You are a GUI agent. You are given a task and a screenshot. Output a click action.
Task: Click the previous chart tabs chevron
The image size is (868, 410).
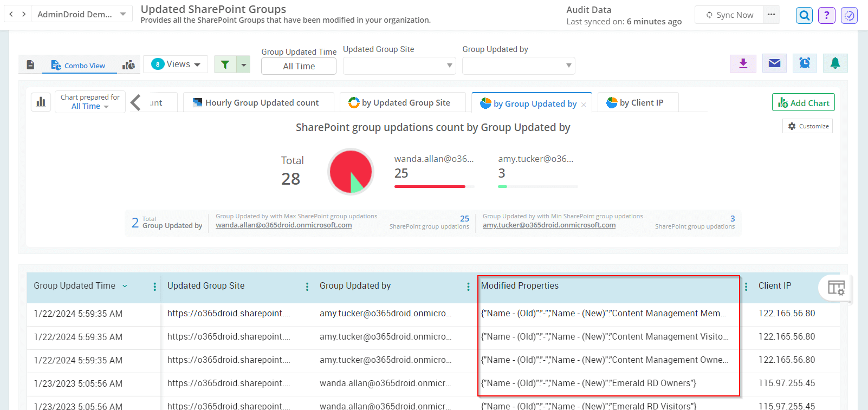click(135, 102)
